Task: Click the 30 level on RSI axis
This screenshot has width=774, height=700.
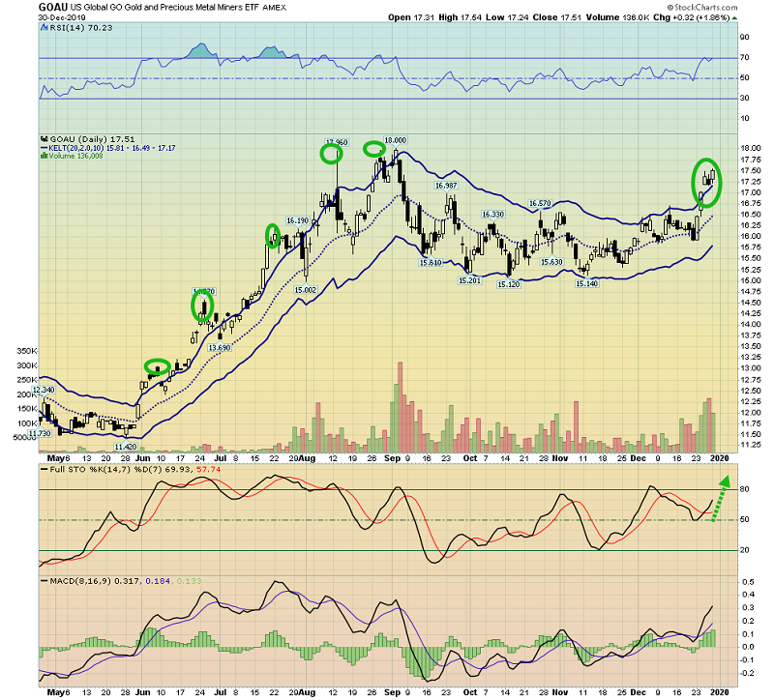Action: (744, 99)
